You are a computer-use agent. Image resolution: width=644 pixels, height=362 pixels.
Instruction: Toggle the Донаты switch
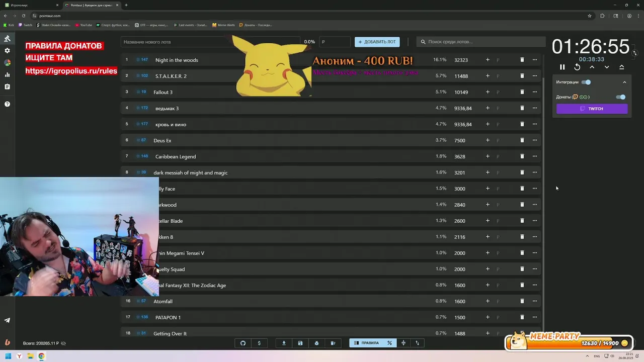[620, 97]
